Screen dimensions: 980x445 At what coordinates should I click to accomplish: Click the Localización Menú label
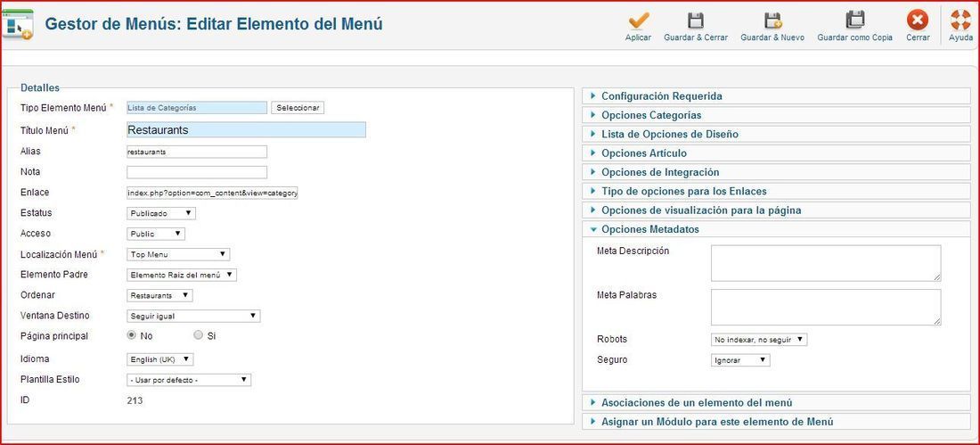(x=59, y=254)
